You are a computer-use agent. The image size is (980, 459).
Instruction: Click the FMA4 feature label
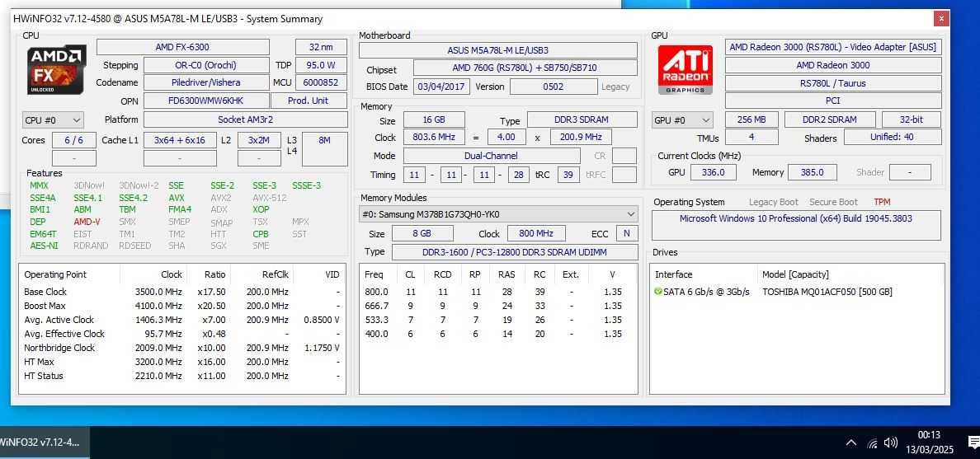point(180,210)
